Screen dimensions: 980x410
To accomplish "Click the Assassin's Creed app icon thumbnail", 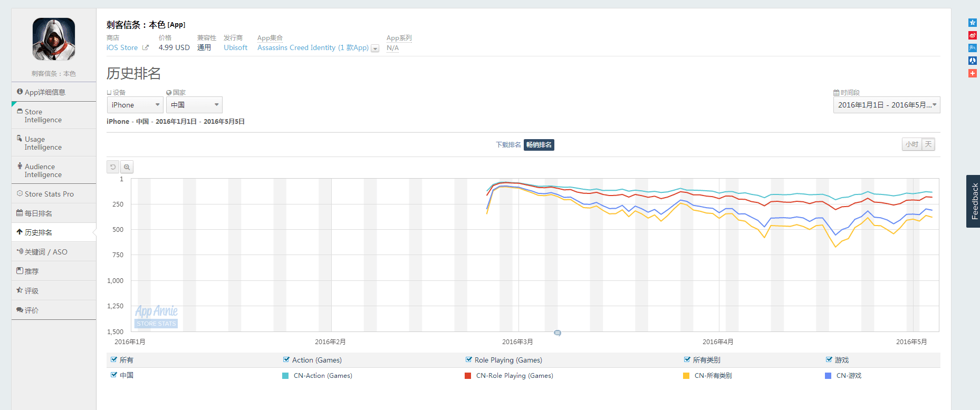I will tap(54, 39).
